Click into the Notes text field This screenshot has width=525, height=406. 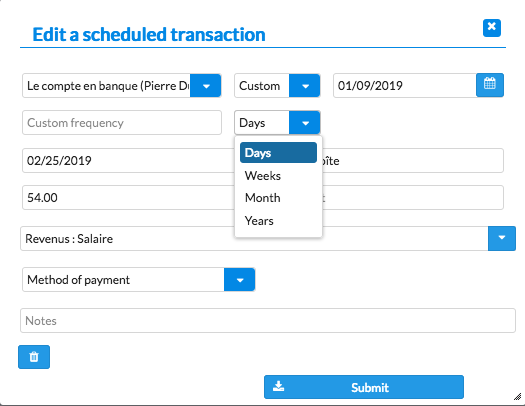tap(268, 321)
